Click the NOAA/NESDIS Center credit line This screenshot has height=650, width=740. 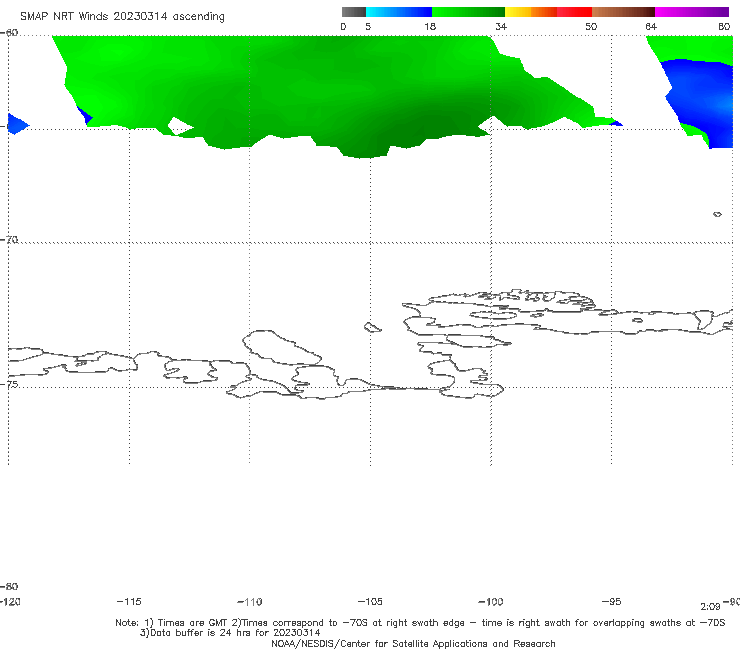(x=413, y=644)
